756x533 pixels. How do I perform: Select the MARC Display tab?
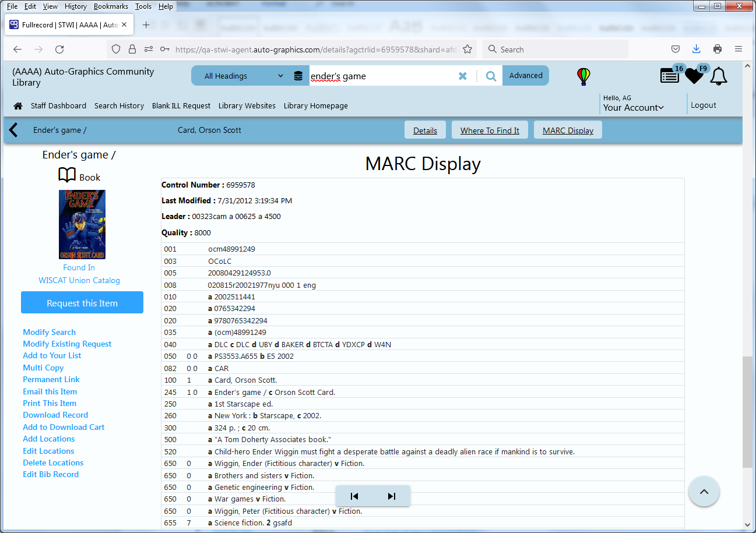tap(568, 130)
